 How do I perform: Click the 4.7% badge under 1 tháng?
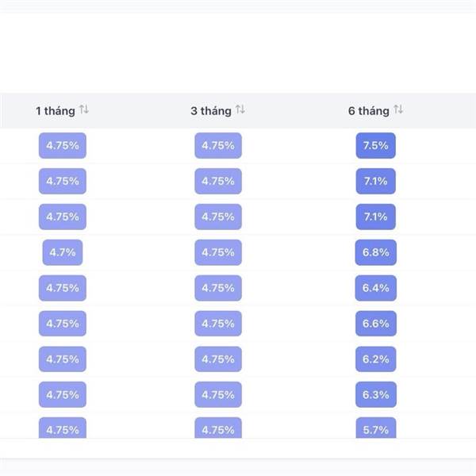click(63, 252)
